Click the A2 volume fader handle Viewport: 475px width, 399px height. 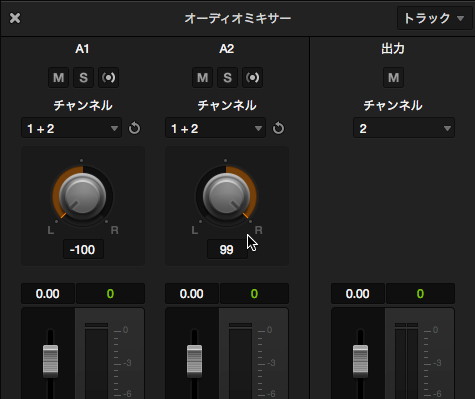(x=194, y=362)
